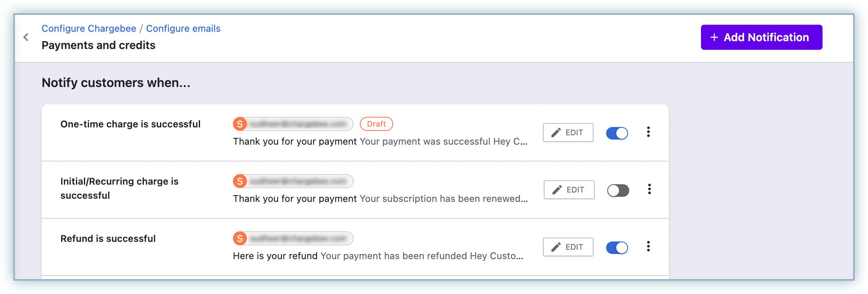Open kebab menu for Refund is successful row

click(x=648, y=247)
